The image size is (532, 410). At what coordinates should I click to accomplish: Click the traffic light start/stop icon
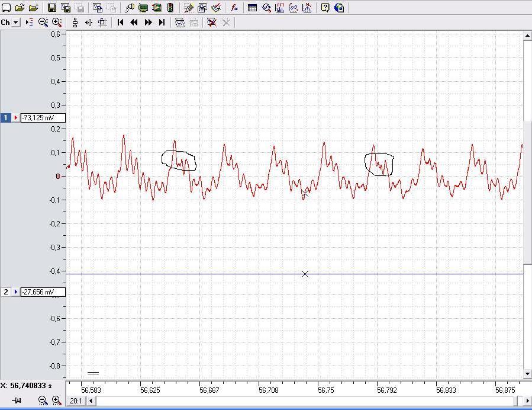coord(170,8)
